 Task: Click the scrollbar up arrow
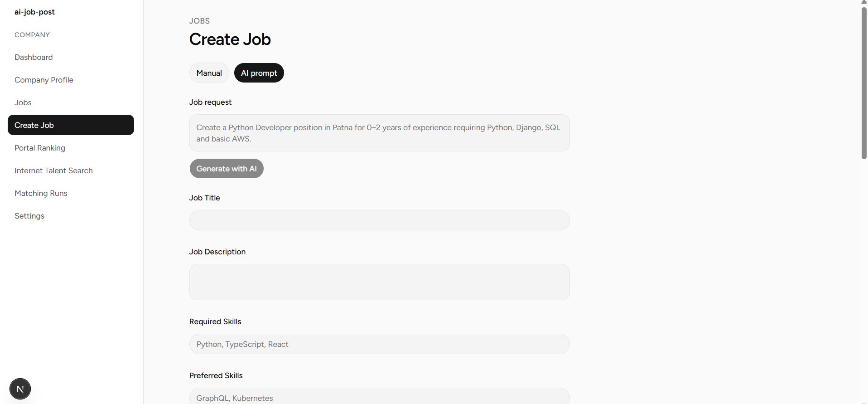click(x=864, y=2)
